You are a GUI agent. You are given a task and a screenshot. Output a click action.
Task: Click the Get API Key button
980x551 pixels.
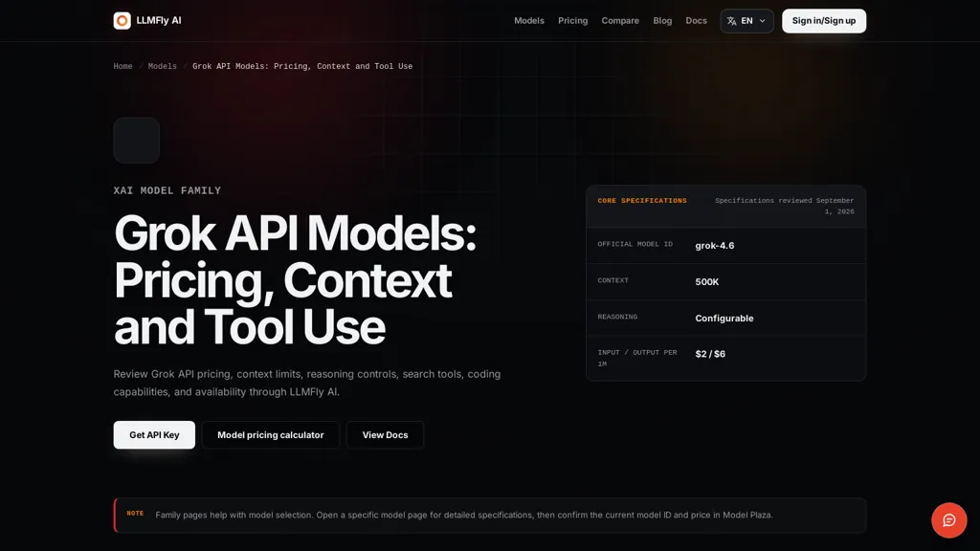click(154, 435)
